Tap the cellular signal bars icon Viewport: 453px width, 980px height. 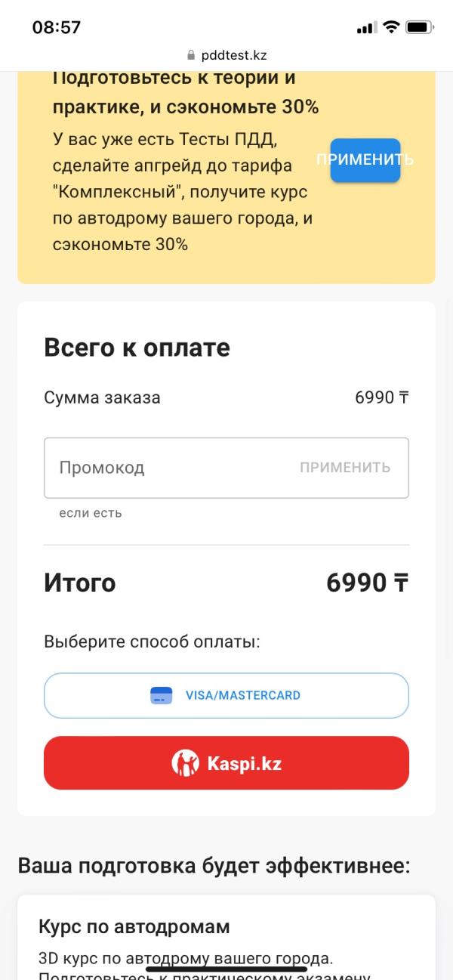pos(366,28)
